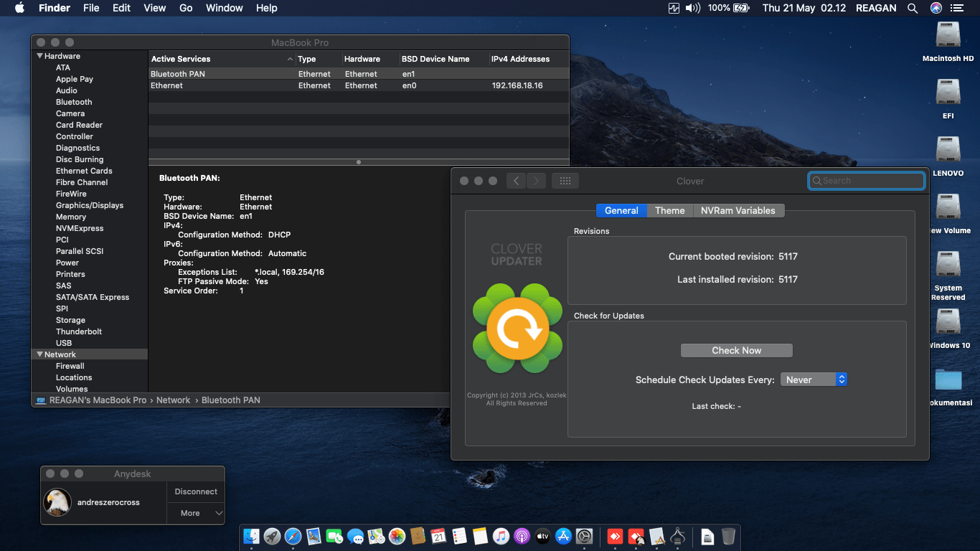980x551 pixels.
Task: Select the General tab in Clover
Action: pyautogui.click(x=621, y=210)
